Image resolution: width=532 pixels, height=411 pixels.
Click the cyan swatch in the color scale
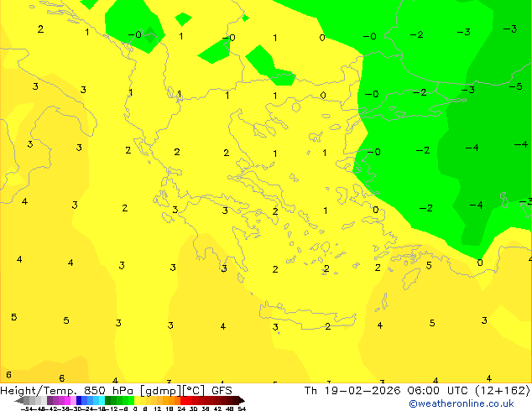102,400
